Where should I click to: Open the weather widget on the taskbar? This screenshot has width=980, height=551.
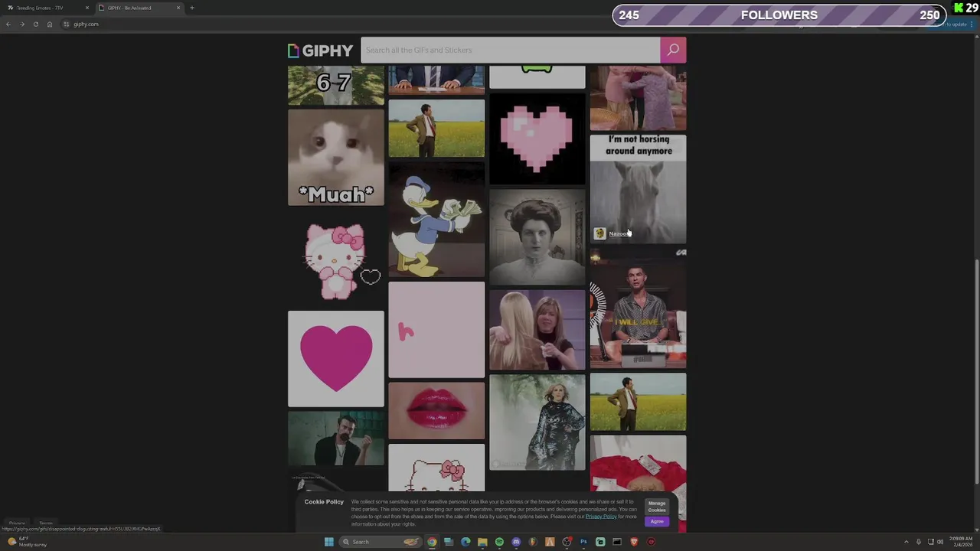tap(26, 542)
